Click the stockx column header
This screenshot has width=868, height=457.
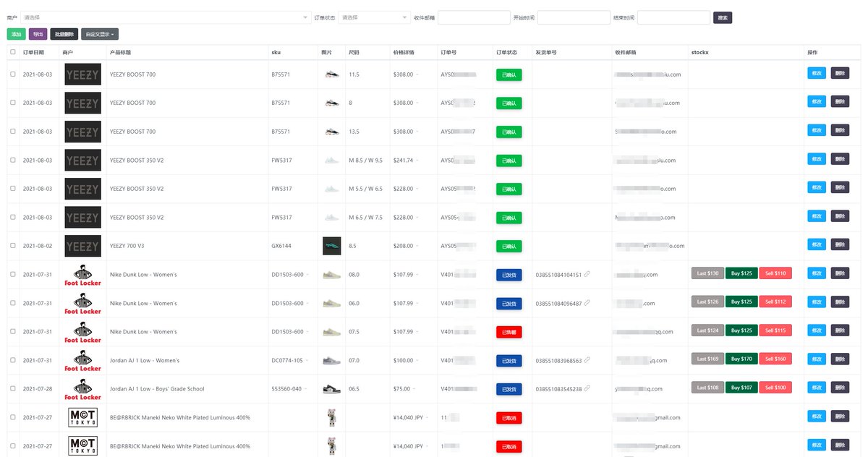(x=699, y=52)
